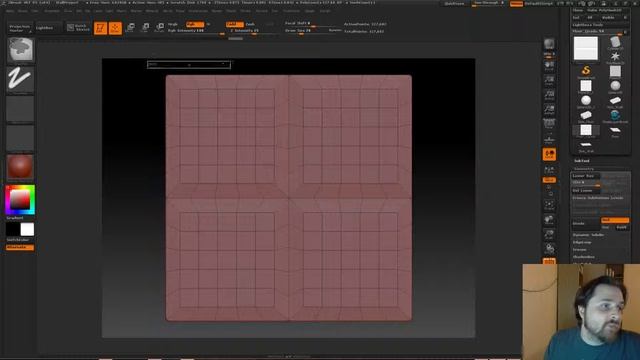Image resolution: width=640 pixels, height=360 pixels.
Task: Open the empty texture slot
Action: [20, 138]
